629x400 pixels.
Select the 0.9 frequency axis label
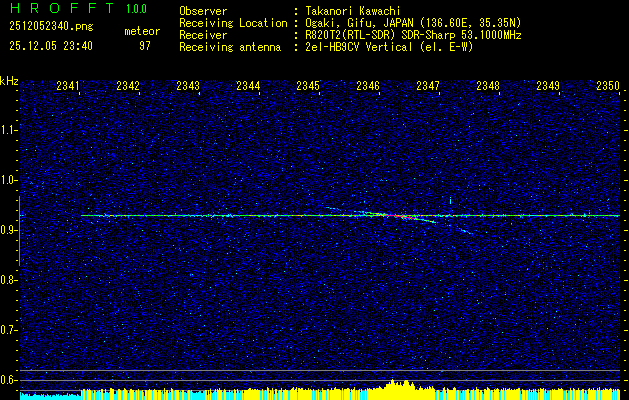(x=9, y=230)
